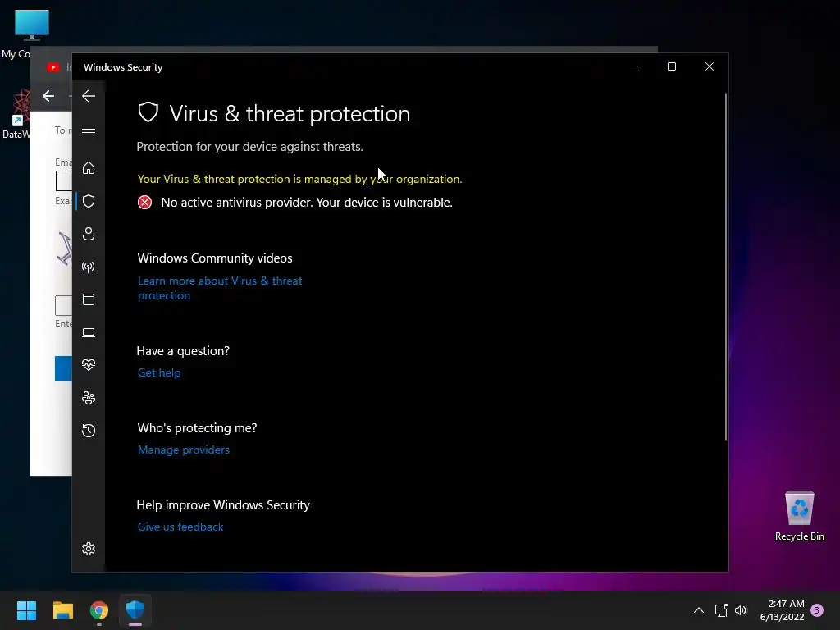This screenshot has height=630, width=840.
Task: Click the "No active antivirus provider" message
Action: [x=307, y=203]
